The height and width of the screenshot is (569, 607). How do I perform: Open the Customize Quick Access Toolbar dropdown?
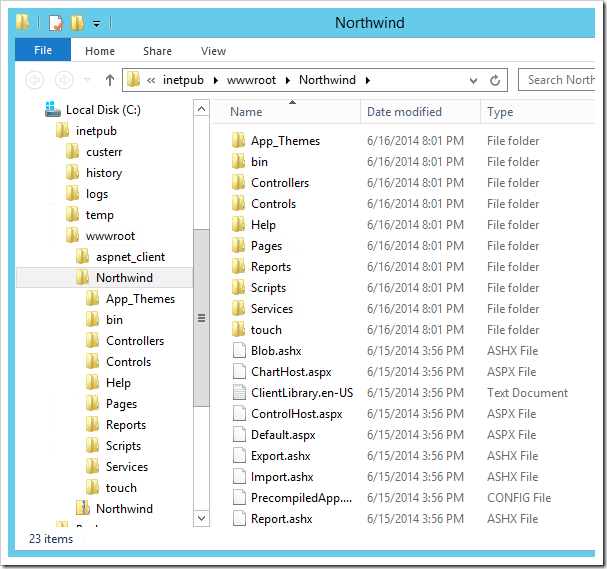click(96, 24)
